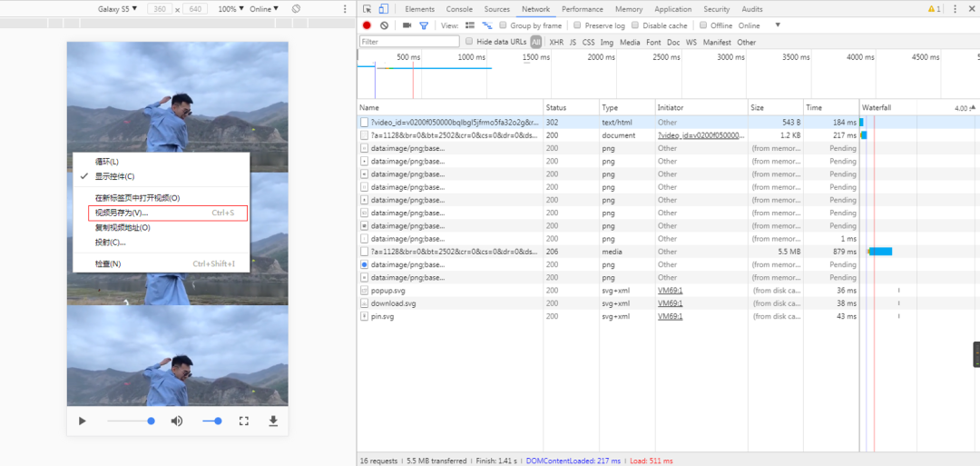Click the device width field 360
The height and width of the screenshot is (466, 980).
160,9
